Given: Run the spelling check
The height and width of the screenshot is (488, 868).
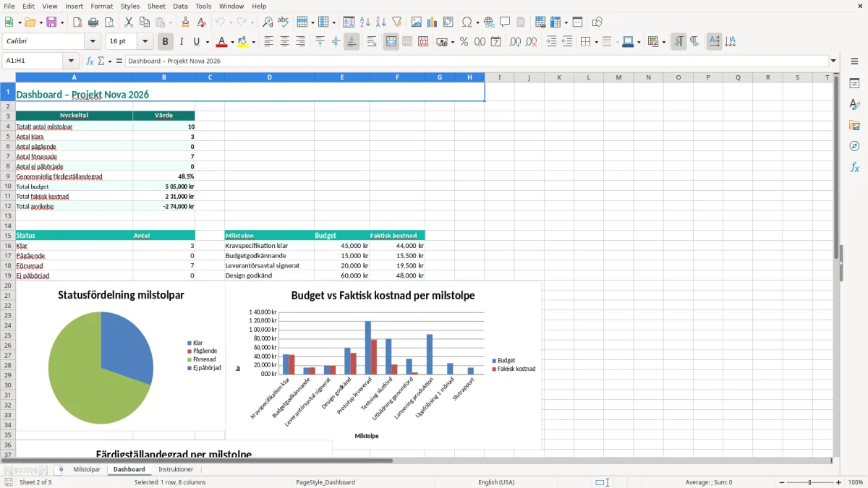Looking at the screenshot, I should pyautogui.click(x=284, y=22).
